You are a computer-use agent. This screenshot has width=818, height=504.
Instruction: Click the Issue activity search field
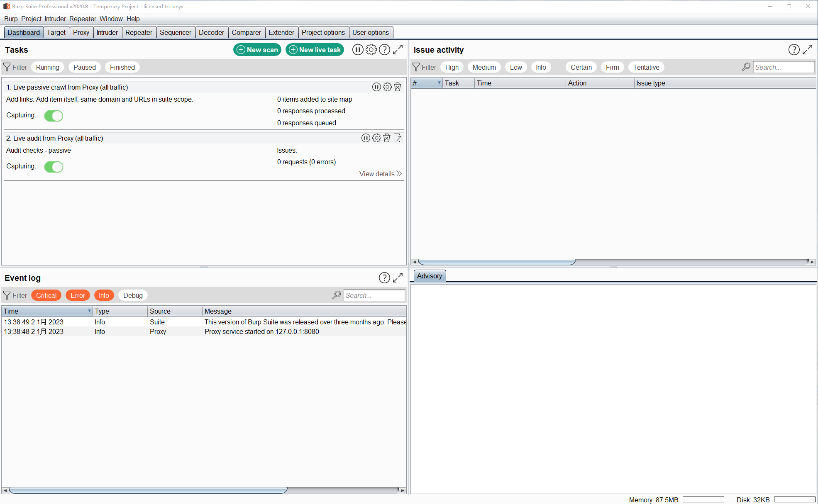tap(784, 67)
